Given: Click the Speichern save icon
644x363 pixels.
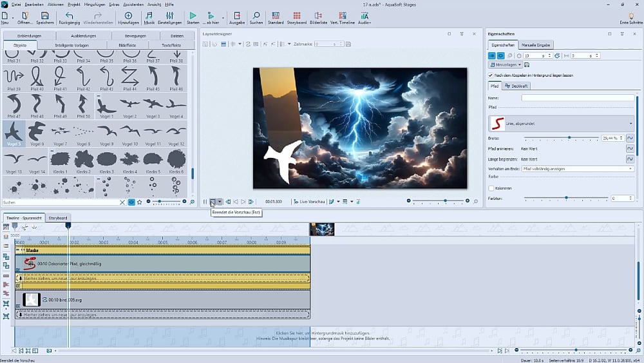Looking at the screenshot, I should 44,15.
